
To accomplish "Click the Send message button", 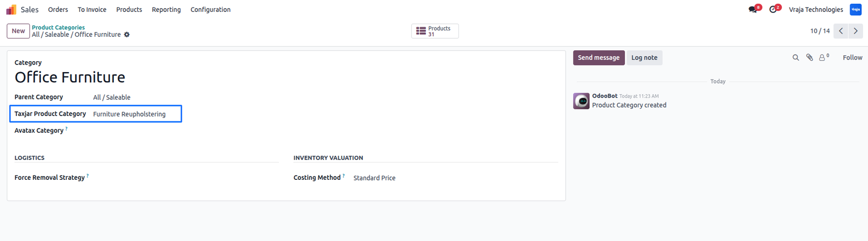I will [x=599, y=58].
